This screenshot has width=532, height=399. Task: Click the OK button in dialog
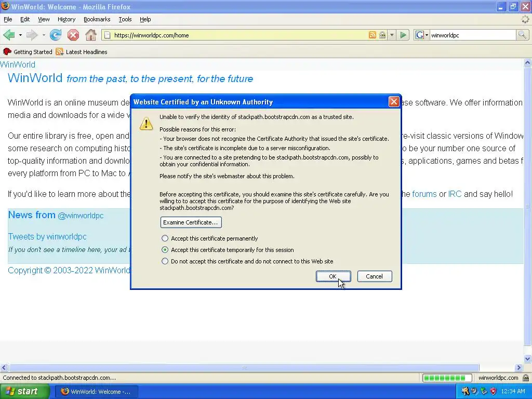tap(333, 276)
